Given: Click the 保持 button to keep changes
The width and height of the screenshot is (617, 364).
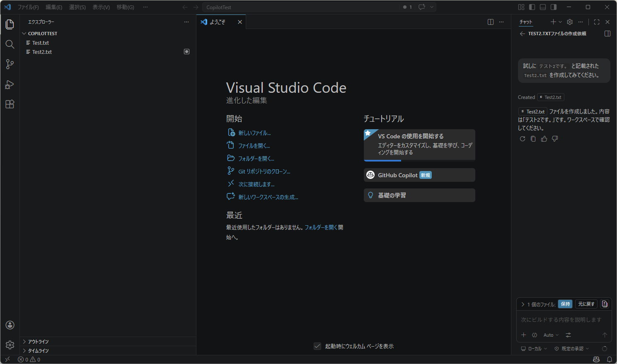Looking at the screenshot, I should 565,304.
